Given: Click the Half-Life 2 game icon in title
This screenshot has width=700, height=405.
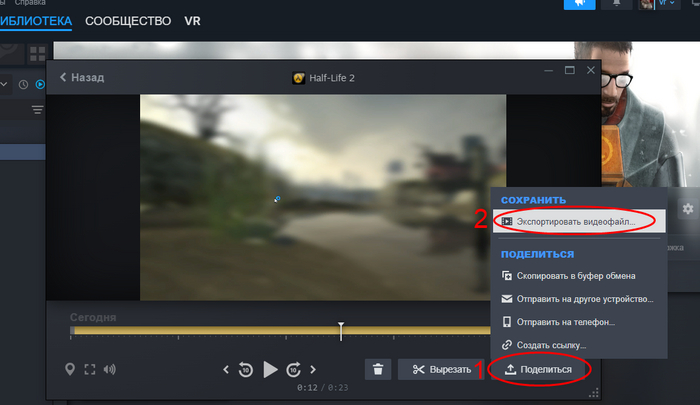Looking at the screenshot, I should tap(299, 78).
